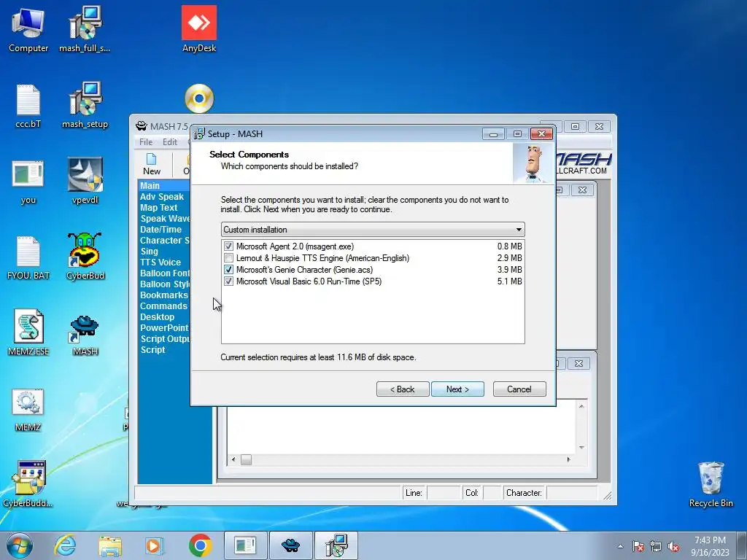
Task: Click scroll-up arrow in MASH script area
Action: coord(581,406)
